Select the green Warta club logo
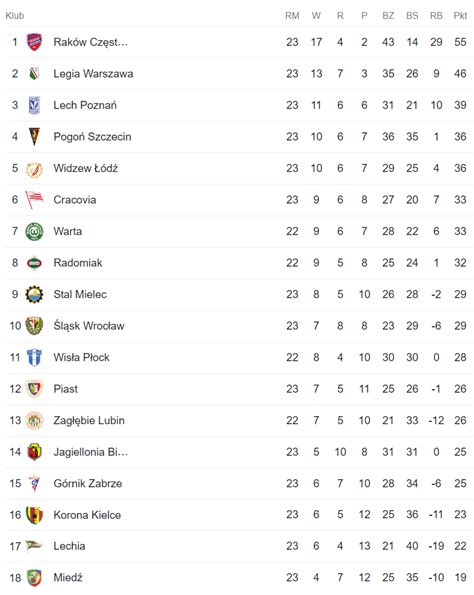Screen dimensions: 474x595 click(34, 231)
